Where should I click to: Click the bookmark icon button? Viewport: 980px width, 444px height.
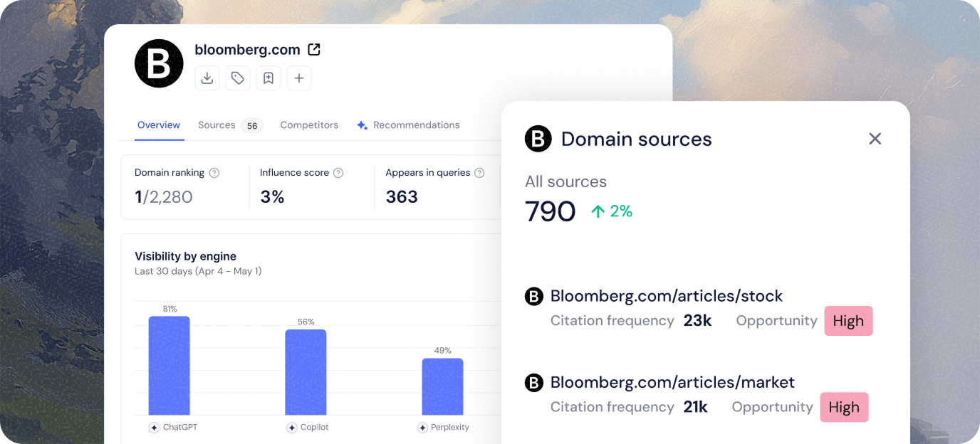coord(269,78)
